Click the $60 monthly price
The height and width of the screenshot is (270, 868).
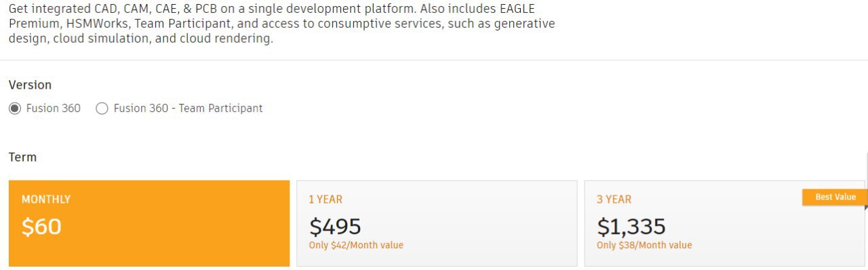pos(41,227)
